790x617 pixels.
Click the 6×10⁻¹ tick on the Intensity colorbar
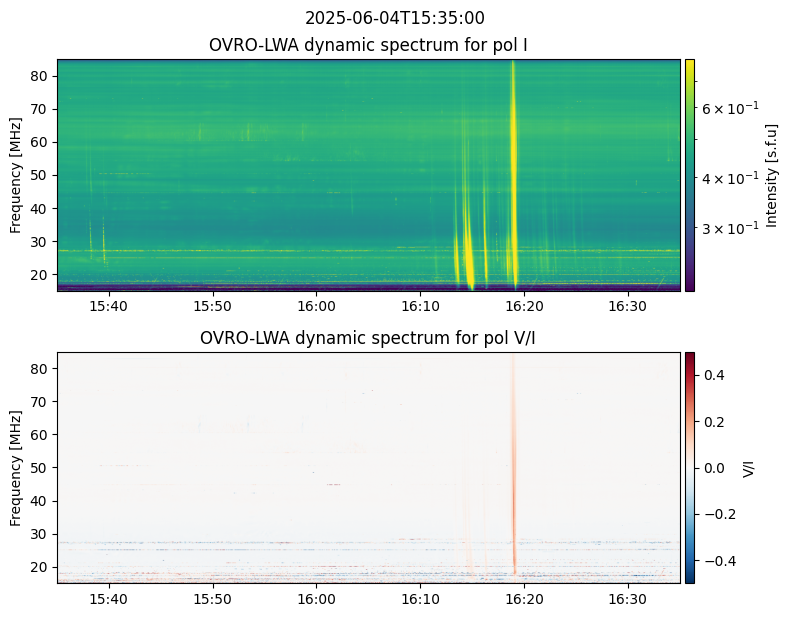tap(729, 108)
